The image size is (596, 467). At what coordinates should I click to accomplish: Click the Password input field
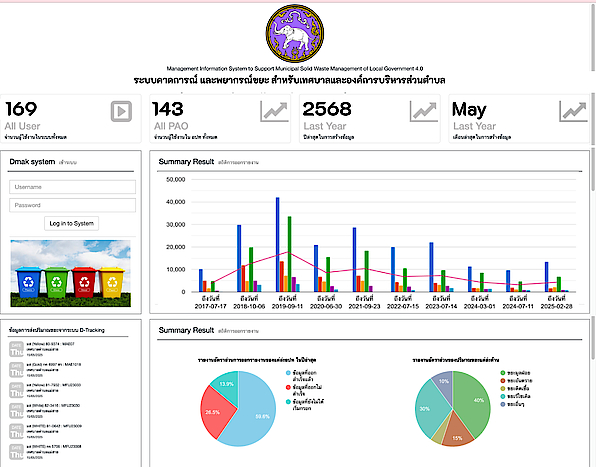point(72,205)
